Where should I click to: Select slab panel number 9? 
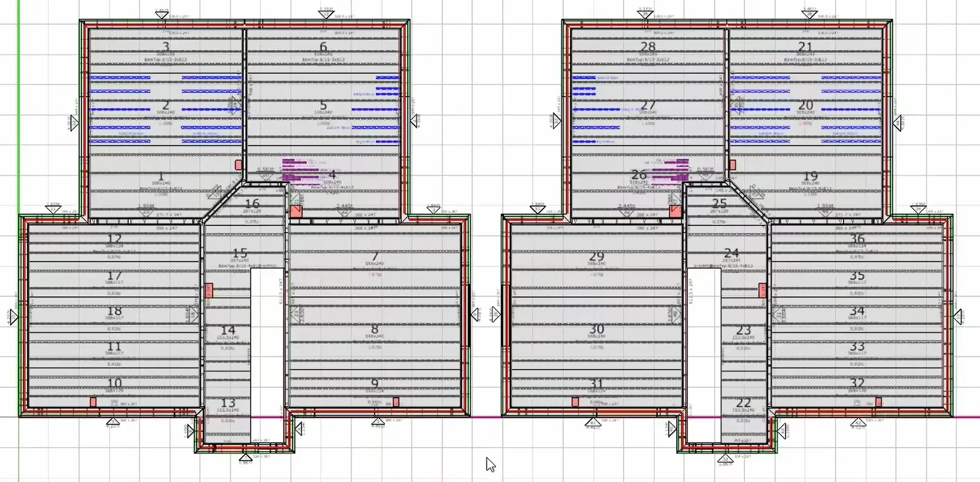[375, 384]
